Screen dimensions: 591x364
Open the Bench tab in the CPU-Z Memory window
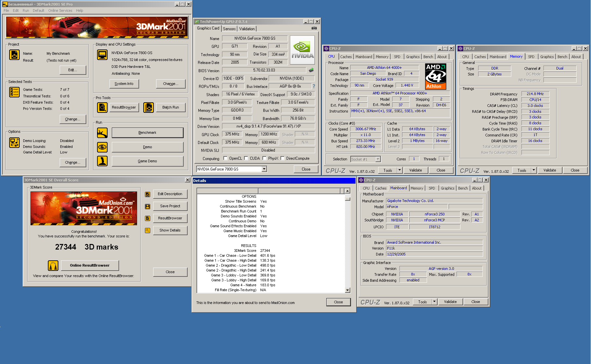point(562,57)
